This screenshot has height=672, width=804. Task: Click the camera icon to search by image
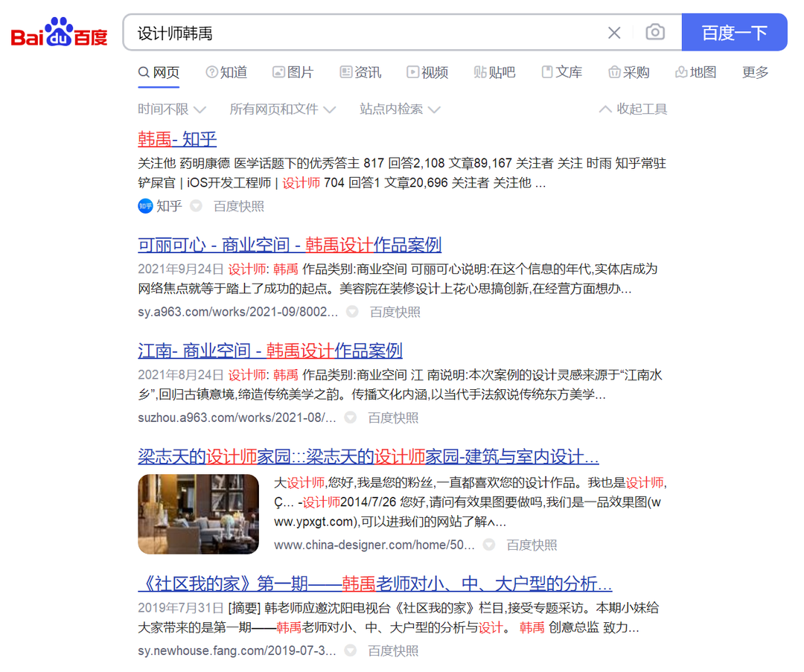click(655, 32)
